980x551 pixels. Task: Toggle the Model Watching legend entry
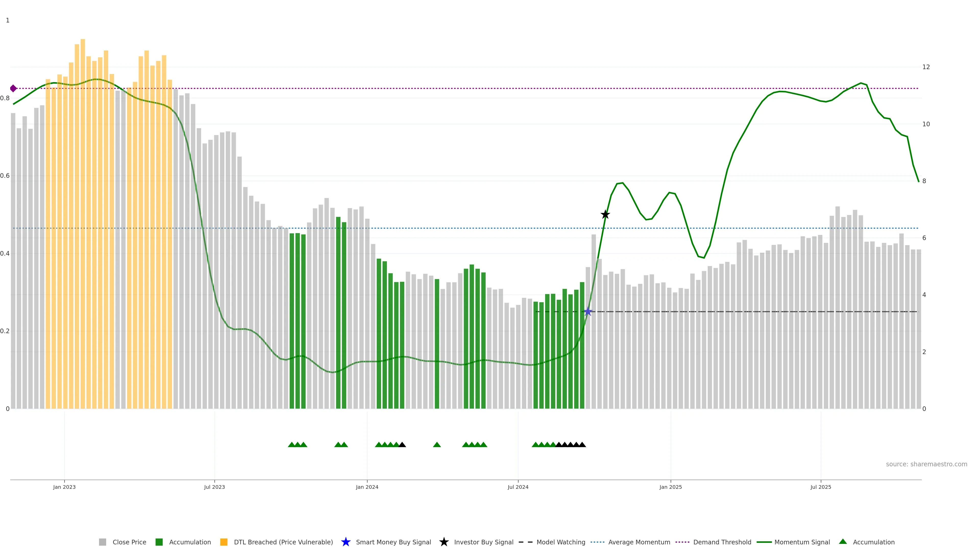(x=561, y=542)
